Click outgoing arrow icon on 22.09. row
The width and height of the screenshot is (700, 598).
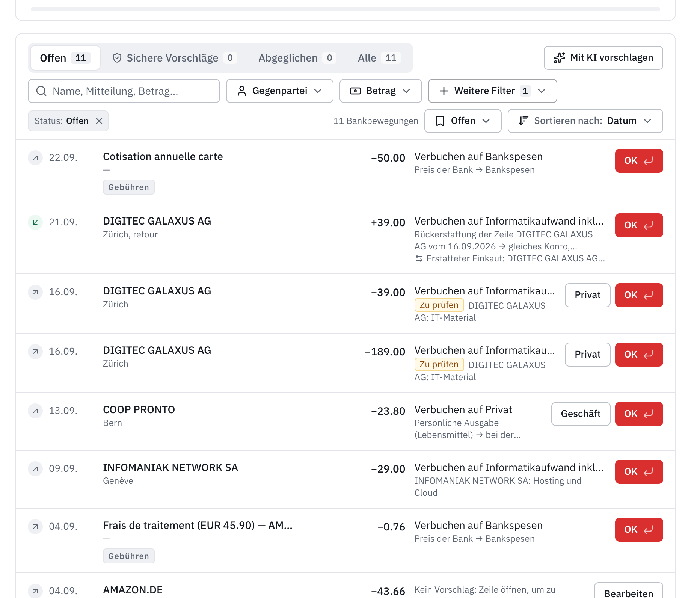[x=35, y=158]
